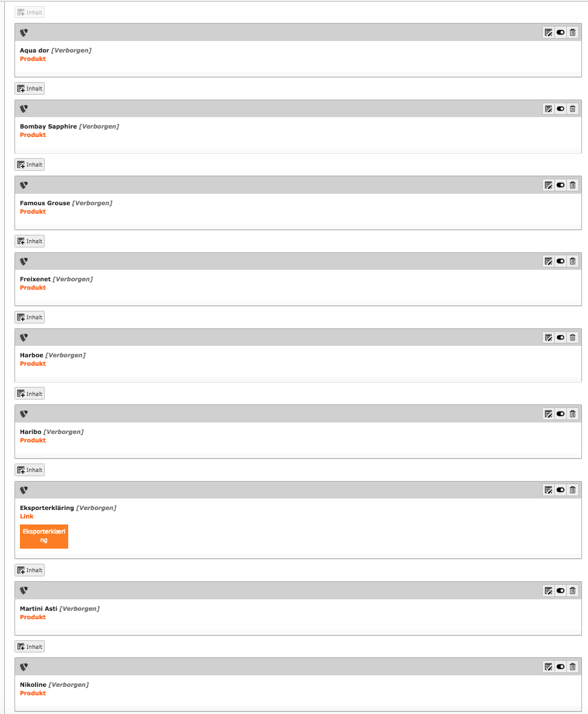Click the Inhalt button directly above Bombay Sapphire

click(x=30, y=89)
